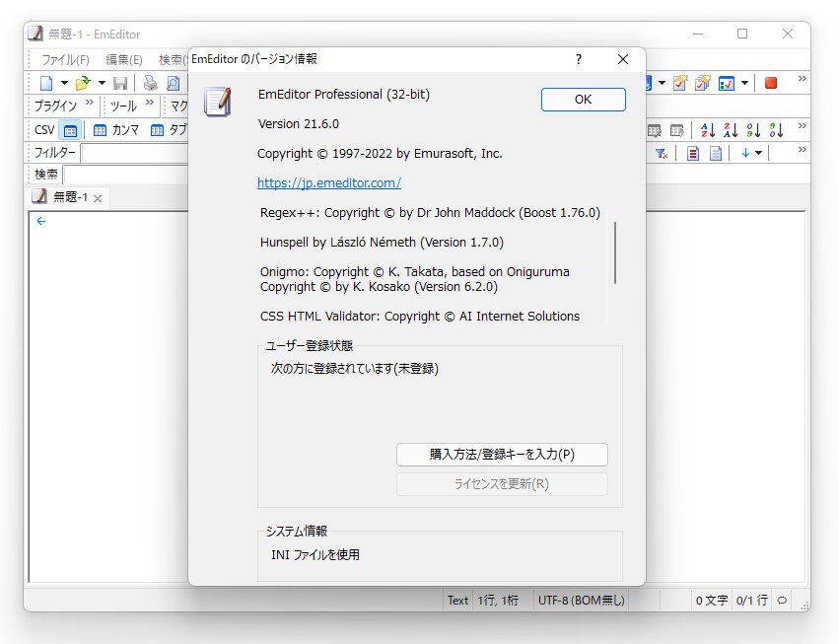
Task: Print the document via the printer icon
Action: [150, 83]
